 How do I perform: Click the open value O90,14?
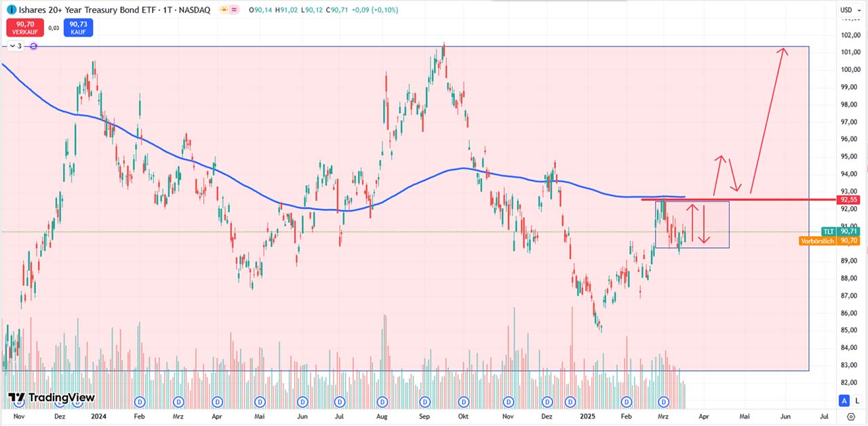pyautogui.click(x=261, y=10)
